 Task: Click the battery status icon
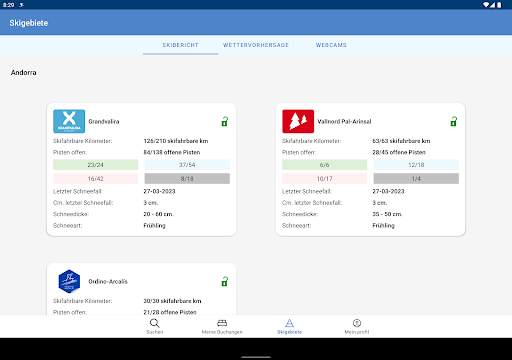click(x=499, y=5)
